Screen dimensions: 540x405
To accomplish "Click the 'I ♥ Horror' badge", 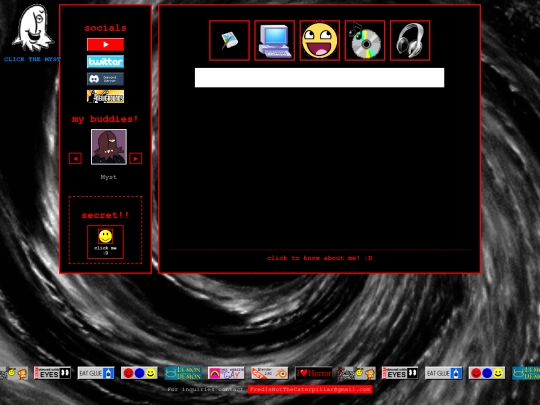I will (x=313, y=373).
